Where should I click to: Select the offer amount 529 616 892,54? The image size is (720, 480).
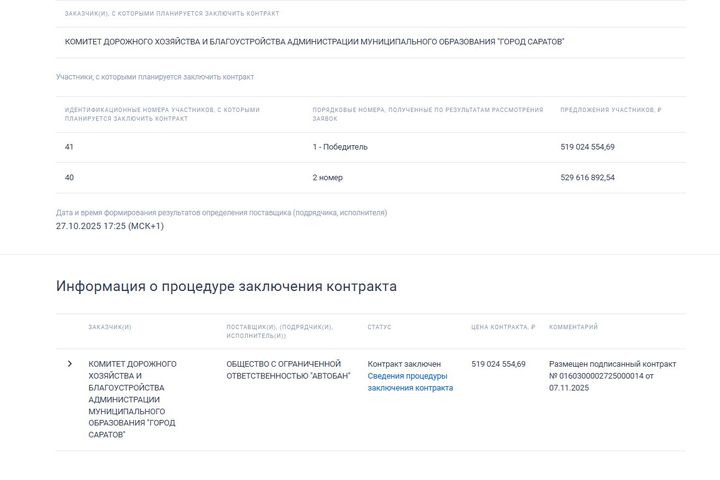[587, 178]
